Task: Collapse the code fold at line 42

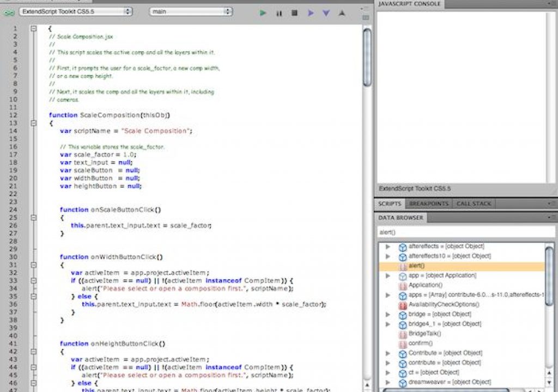Action: [x=33, y=352]
